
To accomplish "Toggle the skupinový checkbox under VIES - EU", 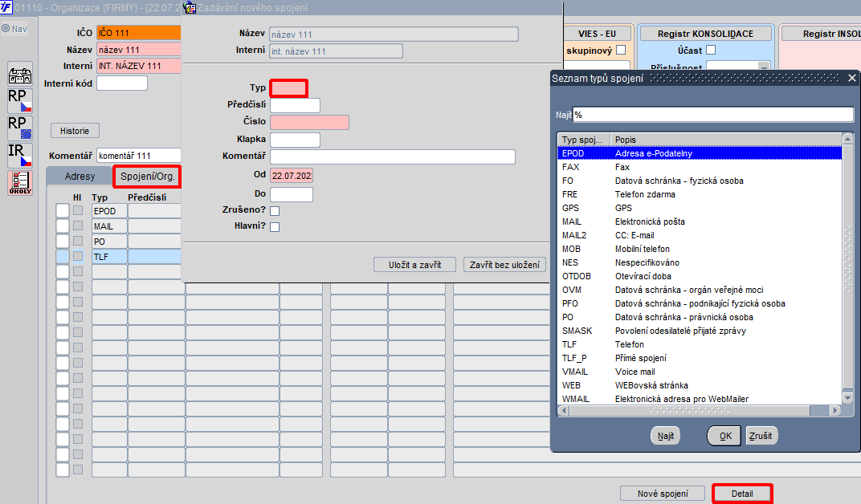I will 621,50.
